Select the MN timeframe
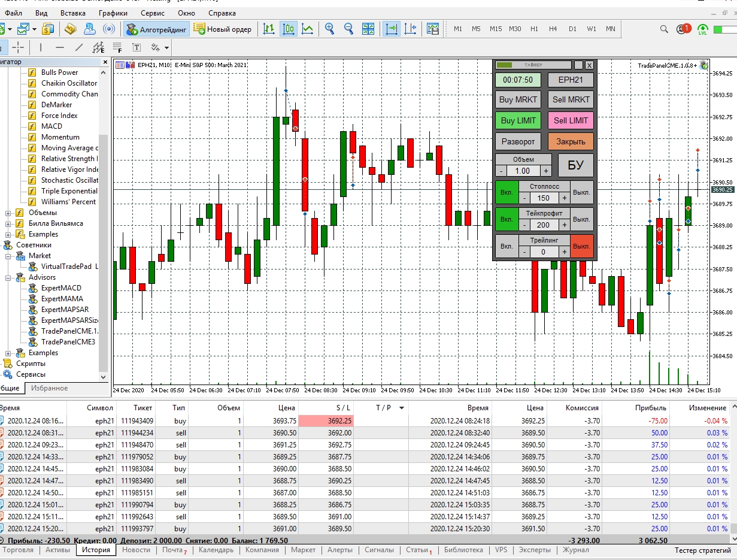The height and width of the screenshot is (560, 737). click(x=610, y=29)
